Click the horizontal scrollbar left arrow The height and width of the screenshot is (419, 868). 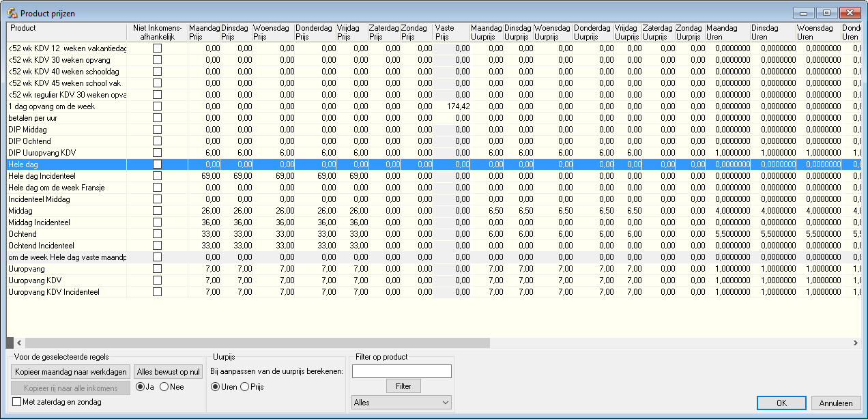pos(18,343)
